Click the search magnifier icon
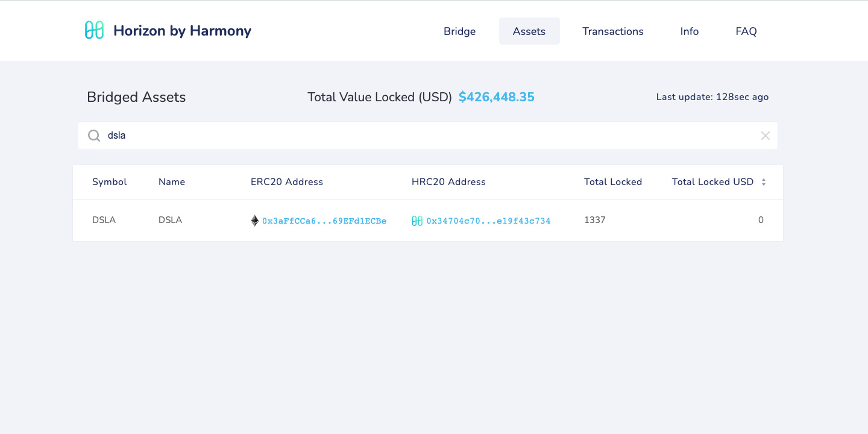 tap(94, 136)
